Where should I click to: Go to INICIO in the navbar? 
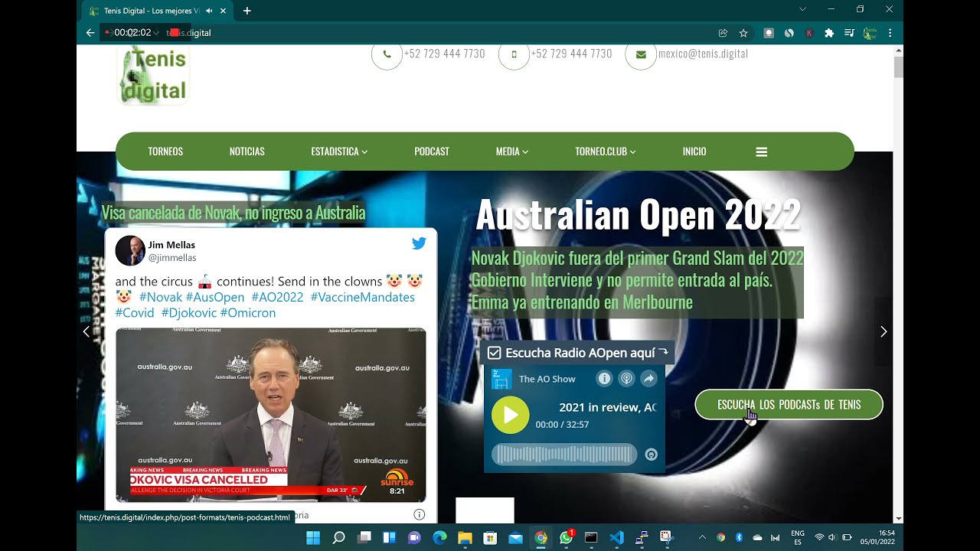click(x=694, y=152)
